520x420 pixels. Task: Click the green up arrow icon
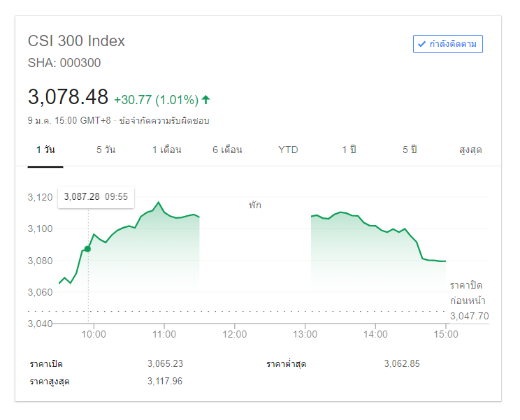point(205,99)
